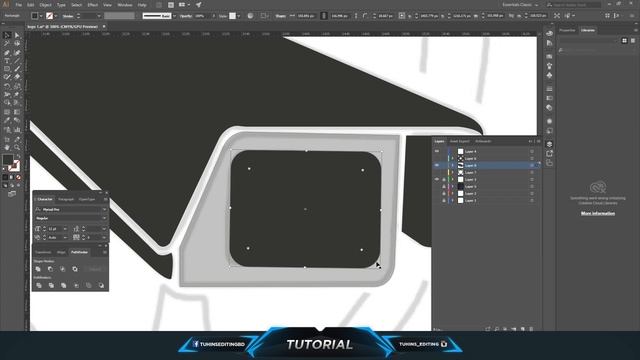The height and width of the screenshot is (360, 640).
Task: Open the Regular font style dropdown
Action: (104, 218)
